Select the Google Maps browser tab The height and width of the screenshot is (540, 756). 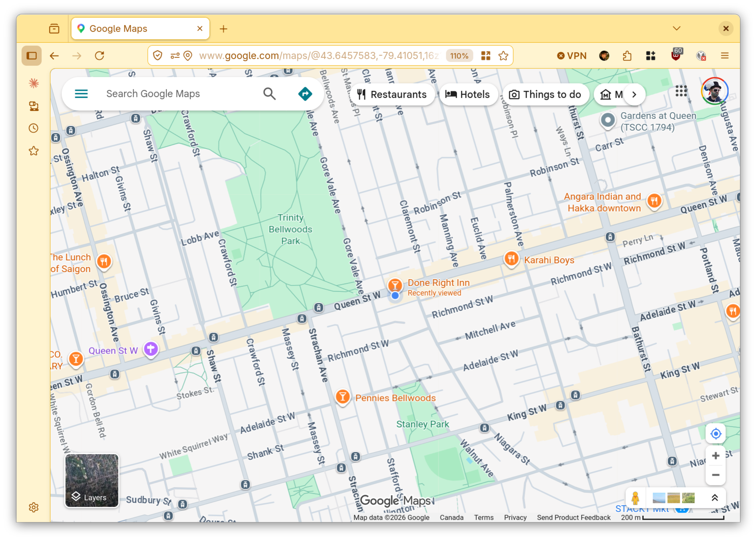pyautogui.click(x=140, y=29)
